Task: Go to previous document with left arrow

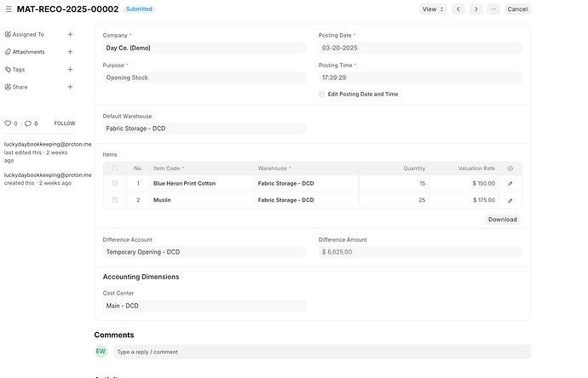Action: (x=458, y=9)
